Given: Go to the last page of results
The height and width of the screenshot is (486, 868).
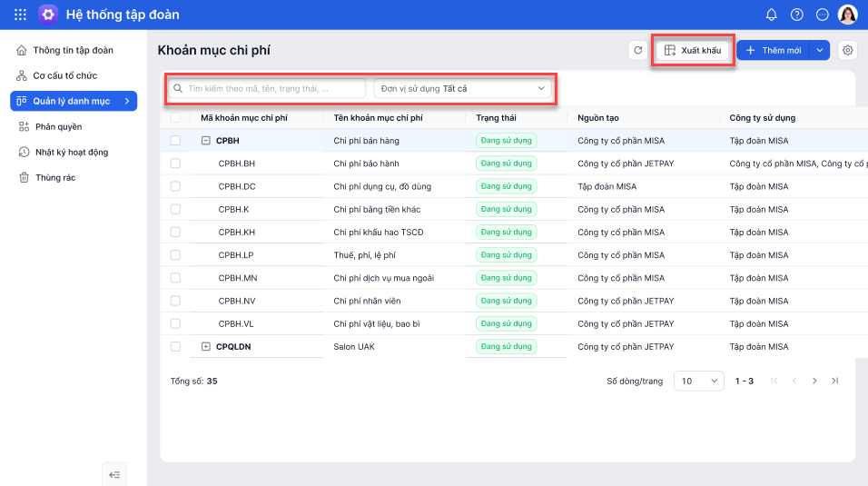Looking at the screenshot, I should tap(834, 381).
